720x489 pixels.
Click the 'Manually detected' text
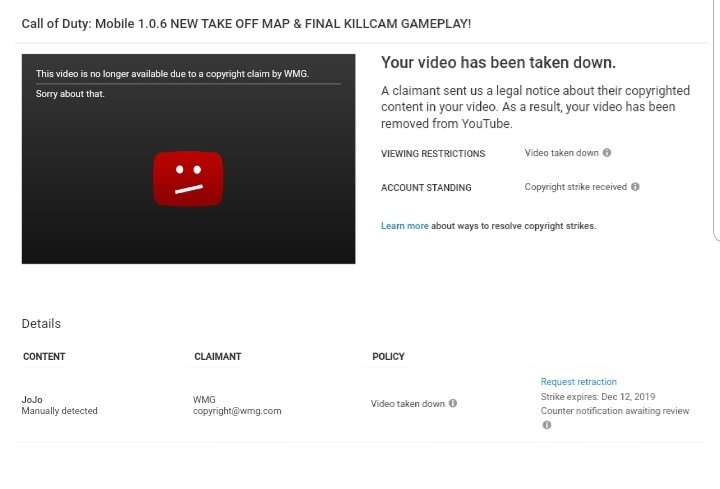coord(59,411)
